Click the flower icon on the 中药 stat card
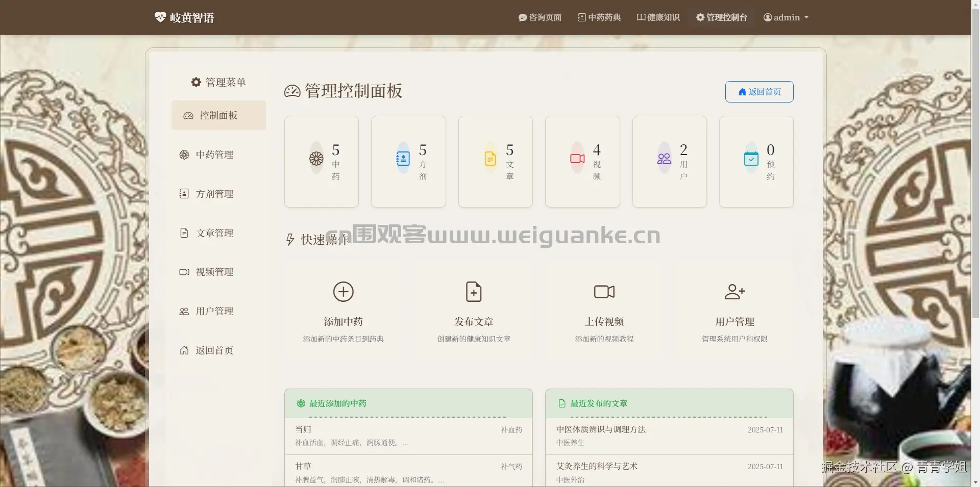 (x=316, y=159)
